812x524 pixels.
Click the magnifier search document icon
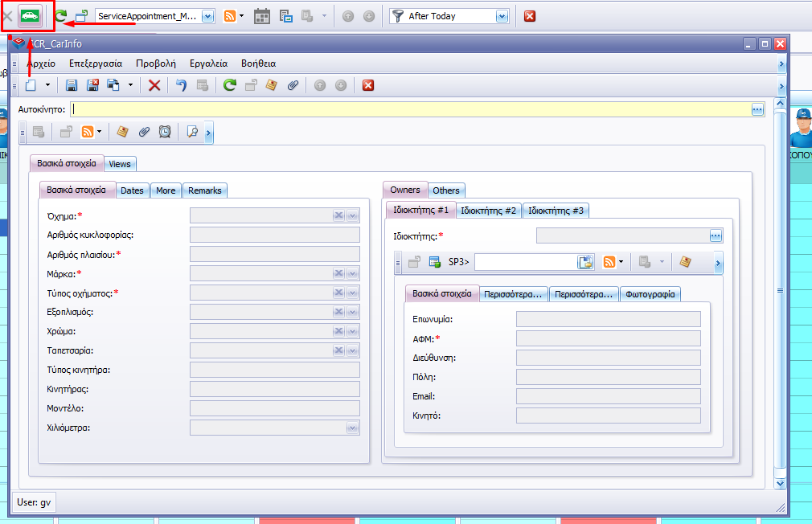click(192, 132)
